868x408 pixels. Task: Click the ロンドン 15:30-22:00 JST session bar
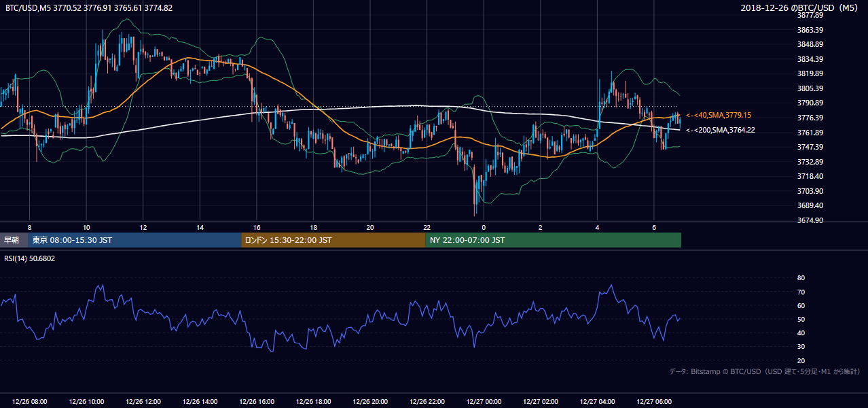pos(333,240)
